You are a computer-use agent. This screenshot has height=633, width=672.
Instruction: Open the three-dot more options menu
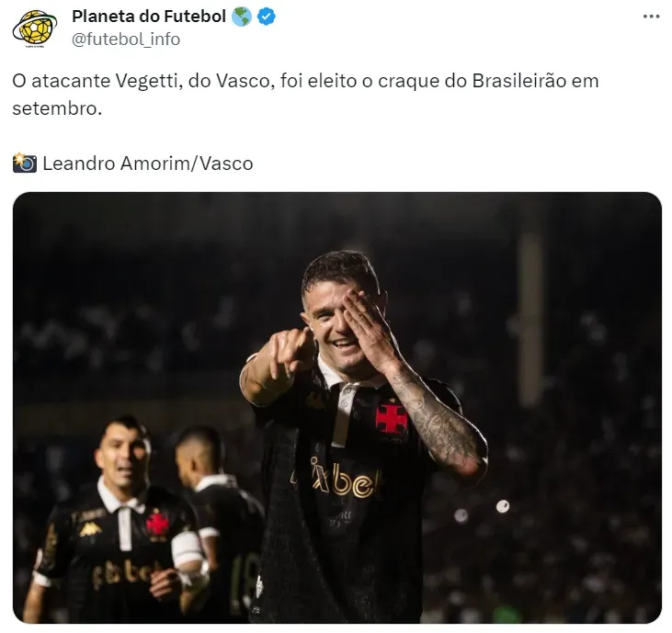651,17
